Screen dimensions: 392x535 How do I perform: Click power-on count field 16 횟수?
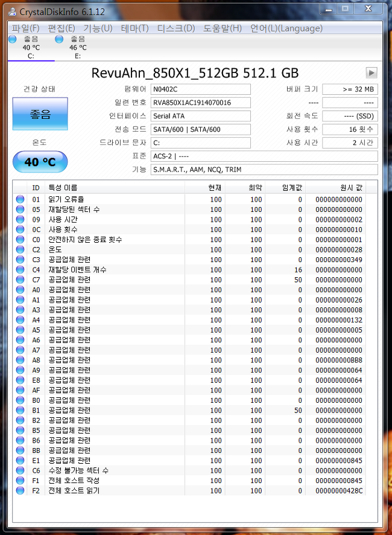(x=350, y=129)
